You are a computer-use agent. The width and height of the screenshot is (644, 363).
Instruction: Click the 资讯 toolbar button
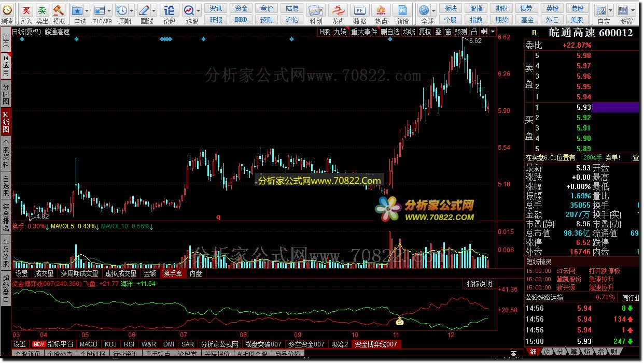(x=216, y=8)
